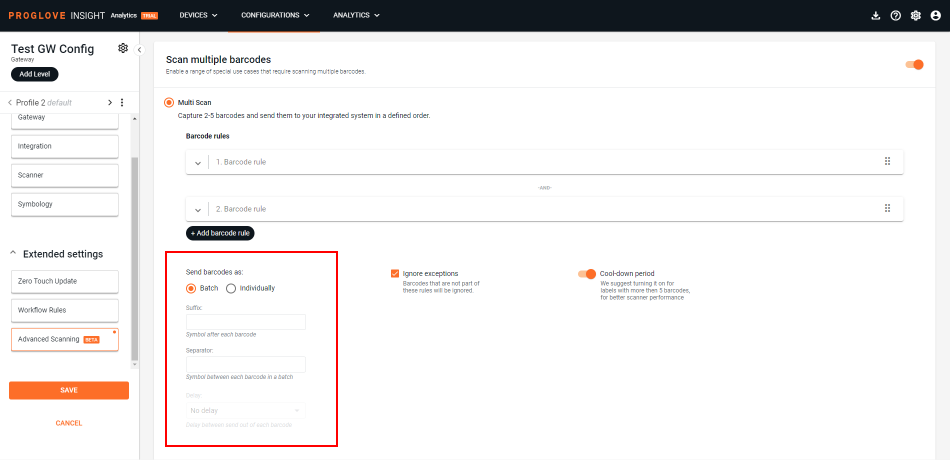950x460 pixels.
Task: Click the user account icon
Action: click(x=935, y=16)
